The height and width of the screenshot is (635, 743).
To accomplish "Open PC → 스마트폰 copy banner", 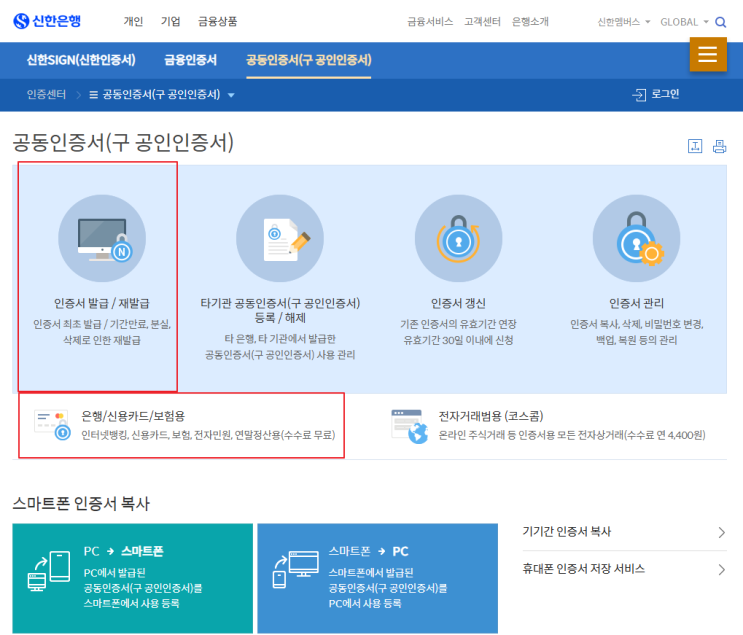I will pyautogui.click(x=133, y=578).
